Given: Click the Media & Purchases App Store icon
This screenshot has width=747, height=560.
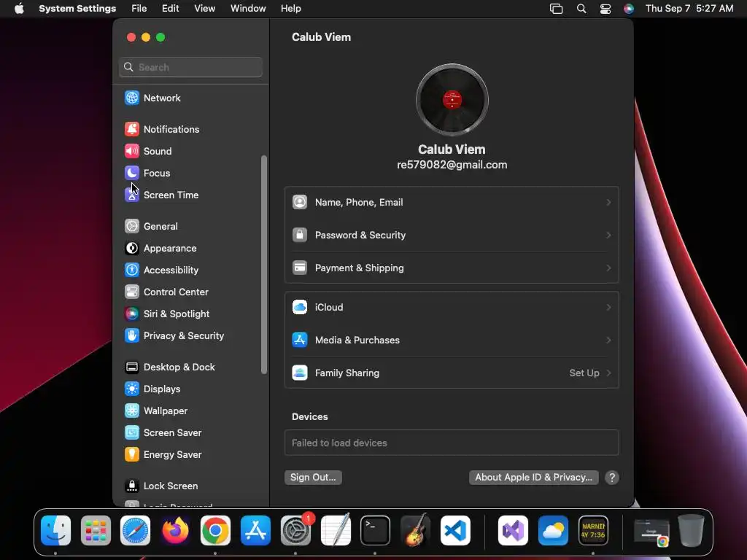Looking at the screenshot, I should coord(300,340).
